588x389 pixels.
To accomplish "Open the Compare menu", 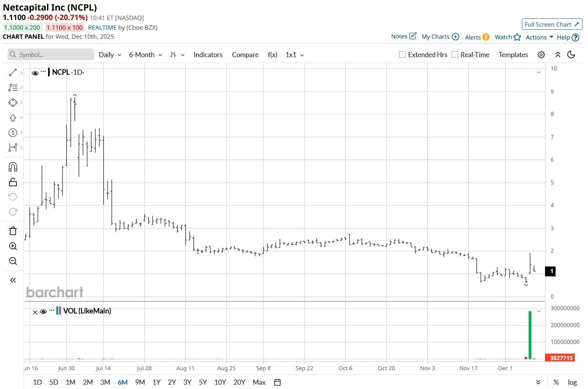I will click(x=245, y=55).
